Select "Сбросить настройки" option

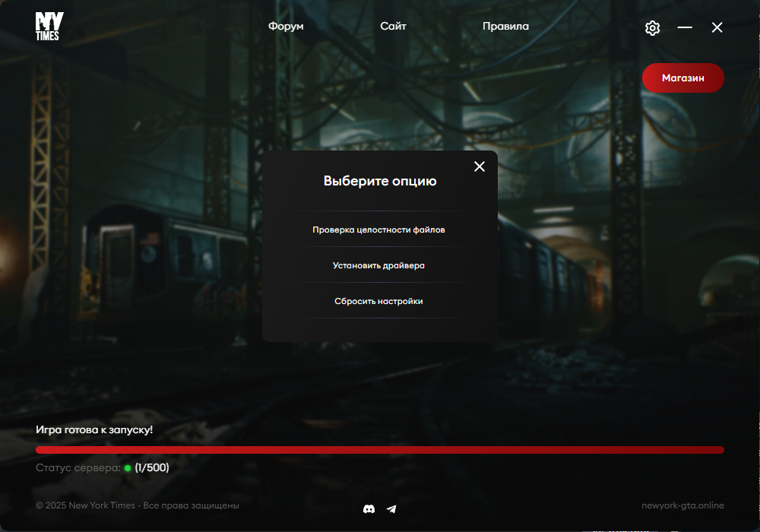(x=378, y=302)
